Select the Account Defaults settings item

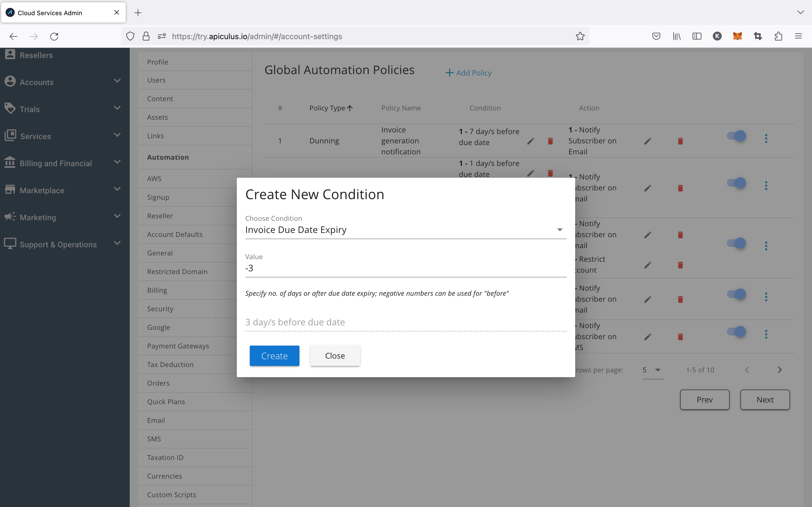[x=175, y=234]
